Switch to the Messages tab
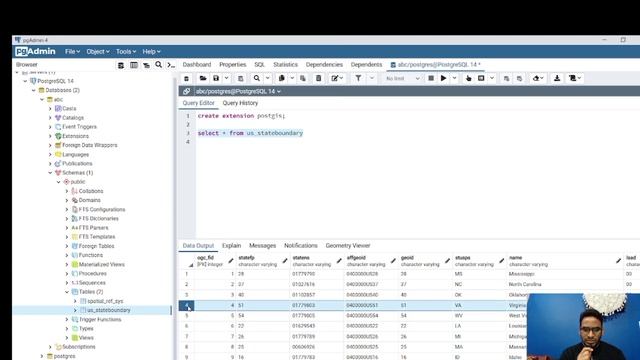This screenshot has height=360, width=640. tap(262, 246)
